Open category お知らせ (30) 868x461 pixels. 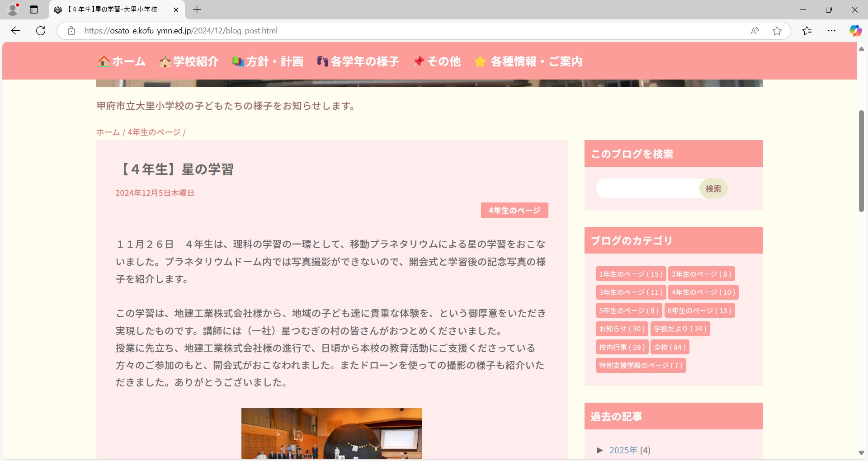pyautogui.click(x=622, y=329)
